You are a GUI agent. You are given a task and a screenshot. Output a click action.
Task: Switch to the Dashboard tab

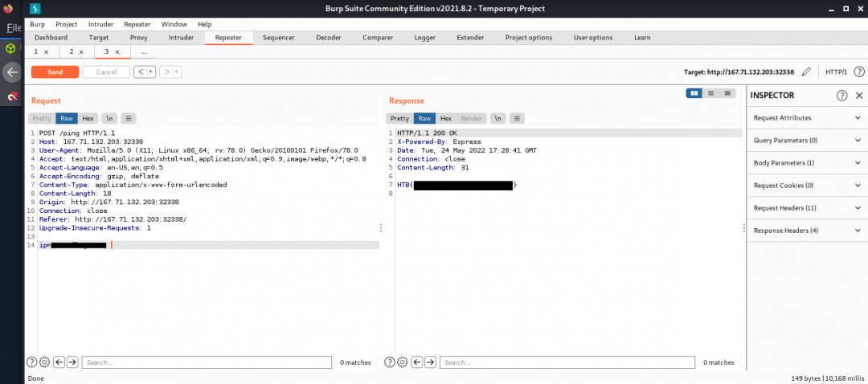[51, 38]
